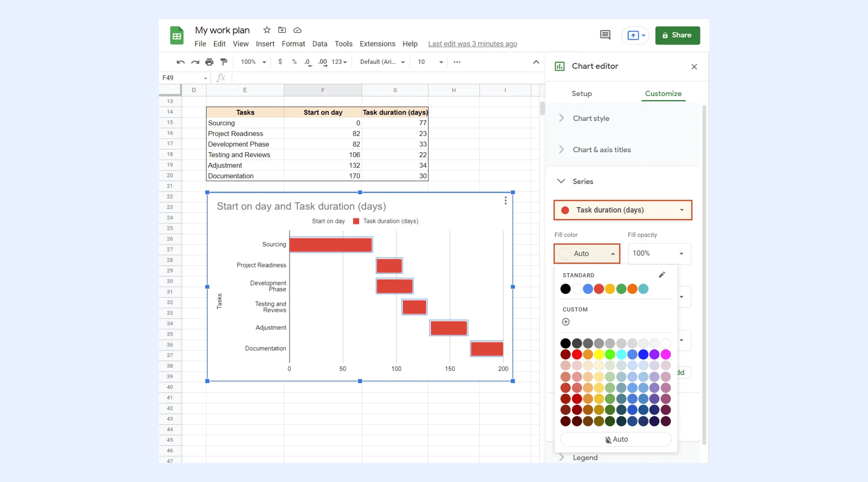868x482 pixels.
Task: Open the Google Sheets home icon
Action: point(176,35)
